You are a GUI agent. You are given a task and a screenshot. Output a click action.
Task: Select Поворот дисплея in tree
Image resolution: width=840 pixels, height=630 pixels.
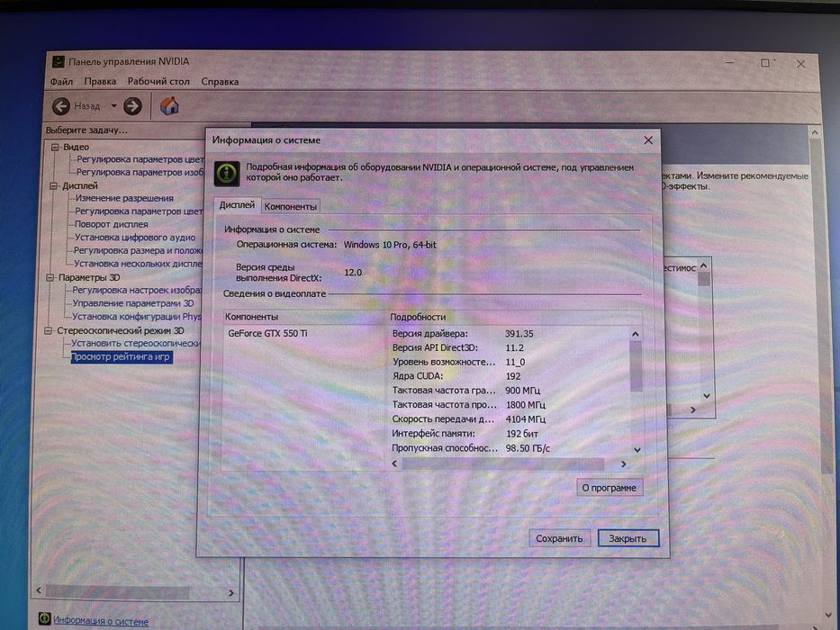point(112,224)
